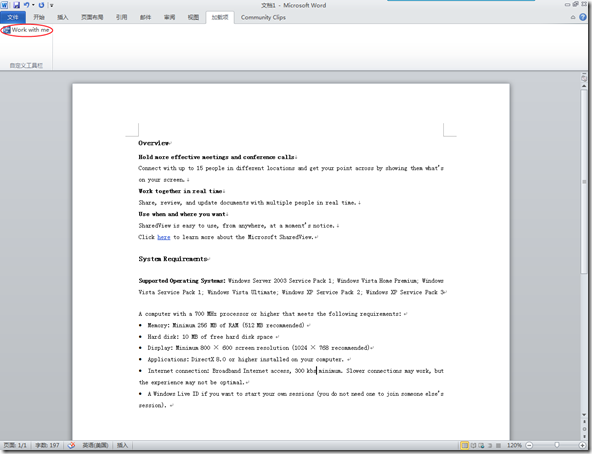
Task: Click the Save icon in quick access toolbar
Action: (x=16, y=5)
